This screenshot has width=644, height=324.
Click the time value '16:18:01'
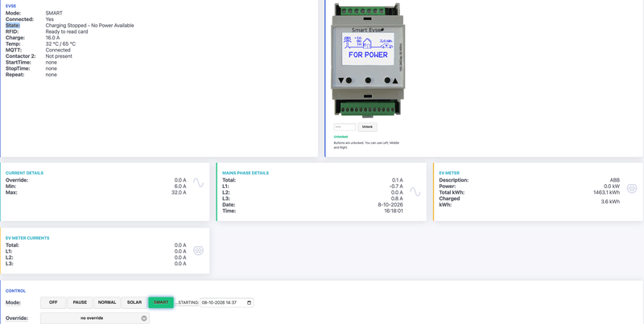[x=393, y=211]
